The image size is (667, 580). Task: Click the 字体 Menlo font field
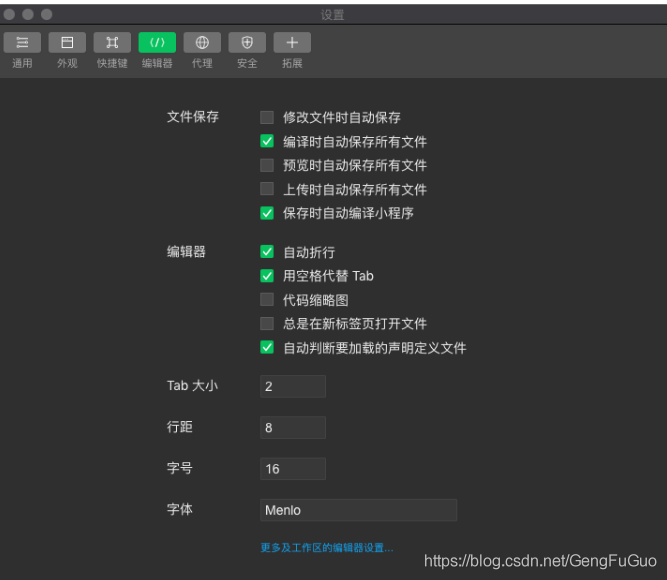coord(359,510)
